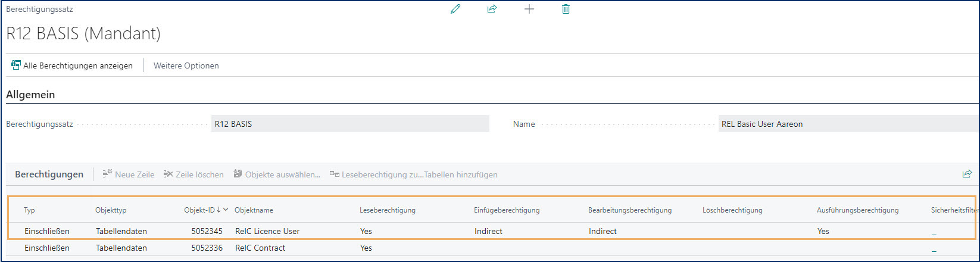Click Leseberechtigung Yes for ReIC Contract
This screenshot has height=262, width=980.
[366, 248]
